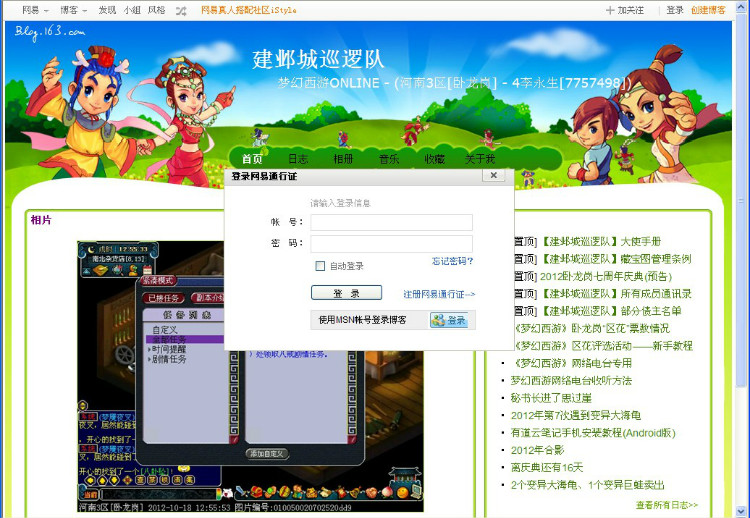
Task: Open post 【建邺城巡逻队】藏宝图管理条例
Action: (x=616, y=259)
